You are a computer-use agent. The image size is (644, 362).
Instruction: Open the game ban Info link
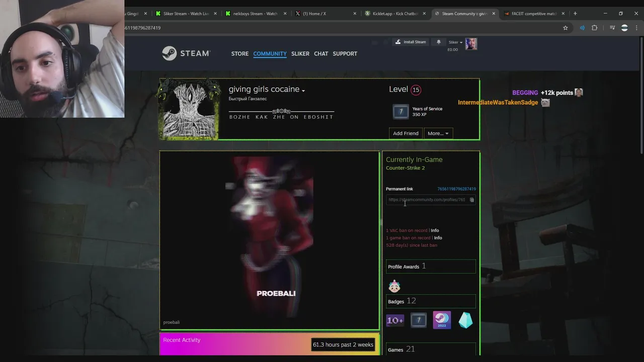click(x=438, y=238)
